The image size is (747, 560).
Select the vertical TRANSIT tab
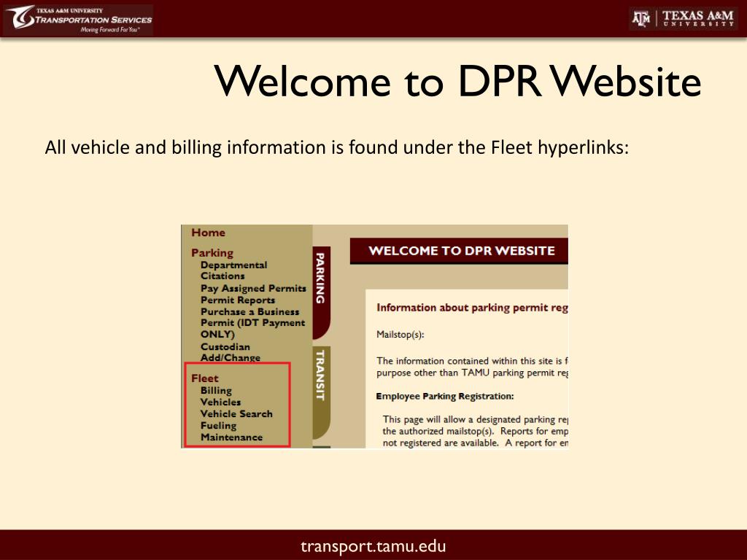pyautogui.click(x=321, y=392)
